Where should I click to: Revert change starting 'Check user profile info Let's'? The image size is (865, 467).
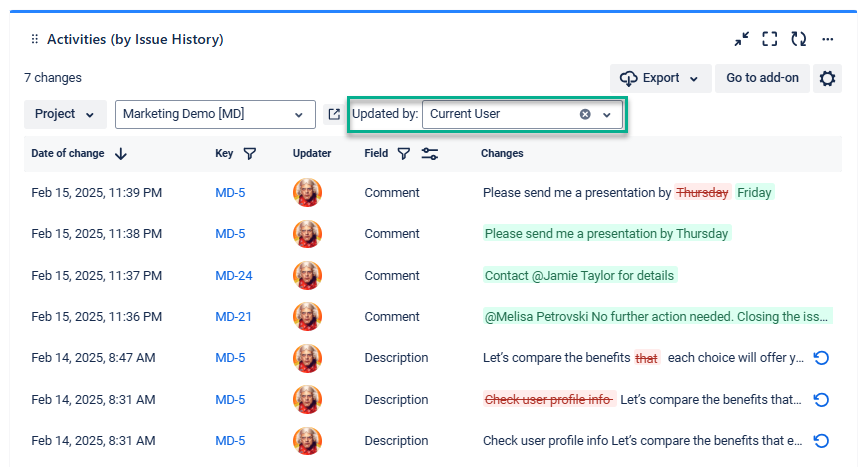pos(821,441)
